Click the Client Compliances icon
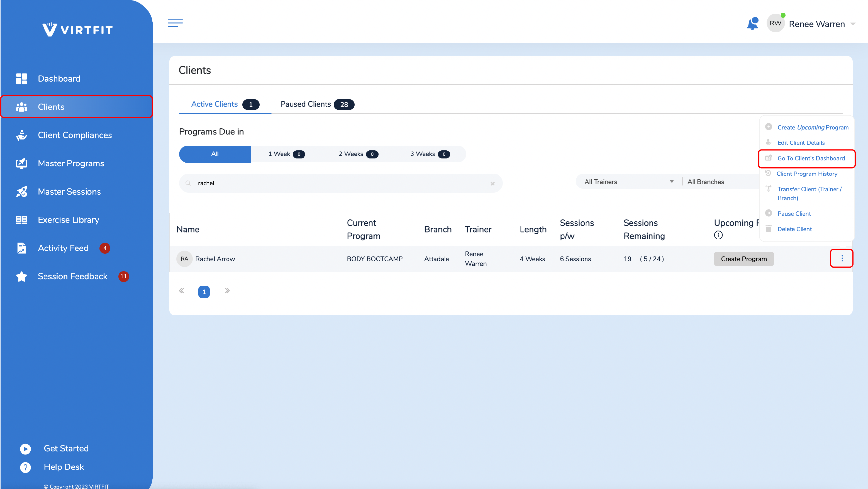868x489 pixels. (21, 135)
